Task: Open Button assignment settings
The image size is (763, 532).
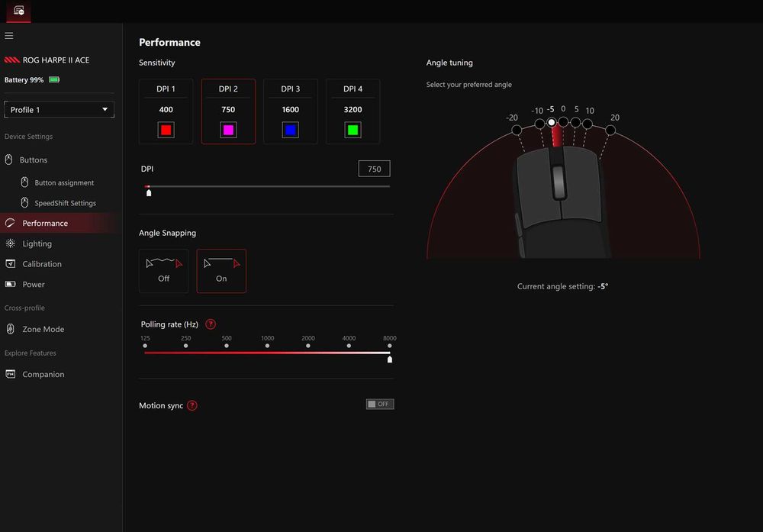Action: 64,182
